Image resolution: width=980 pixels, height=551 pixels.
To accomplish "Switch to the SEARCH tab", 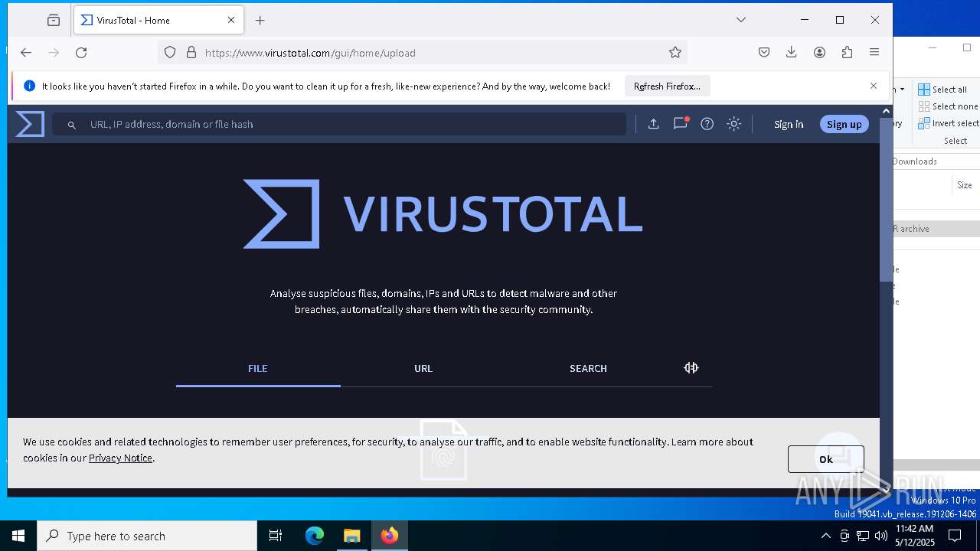I will point(588,369).
